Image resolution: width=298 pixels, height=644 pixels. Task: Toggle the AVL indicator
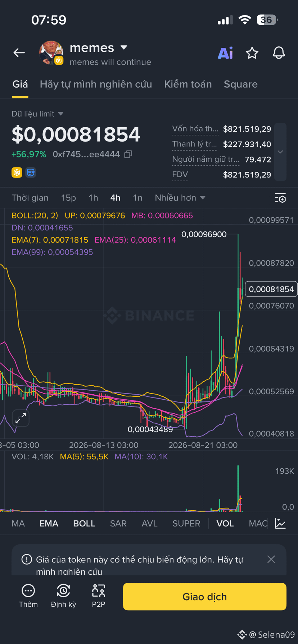point(150,523)
